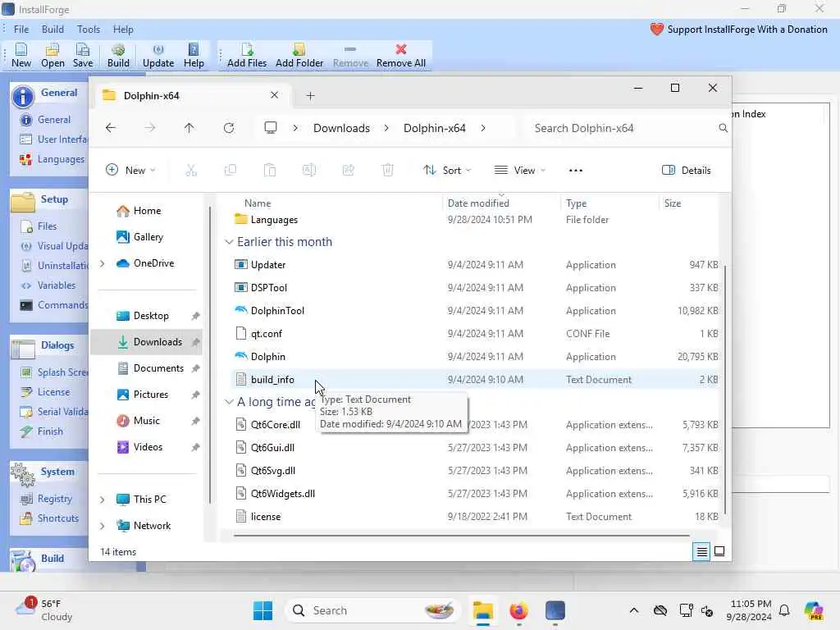The height and width of the screenshot is (630, 840).
Task: Select Files under Setup in InstallForge
Action: click(38, 226)
